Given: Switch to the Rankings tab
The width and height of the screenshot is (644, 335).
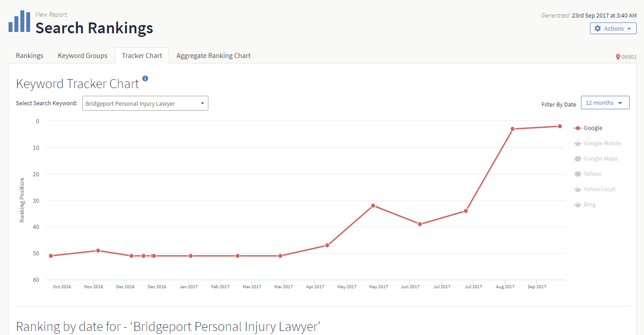Looking at the screenshot, I should click(x=30, y=56).
